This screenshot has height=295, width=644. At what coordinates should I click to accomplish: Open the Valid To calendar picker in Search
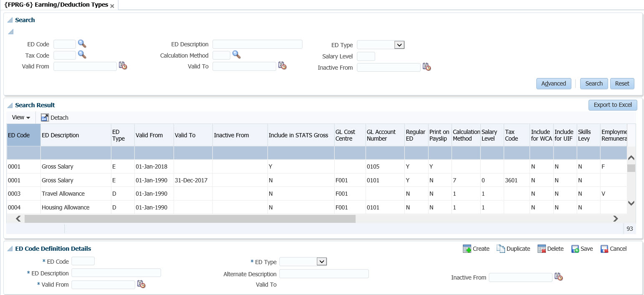282,66
